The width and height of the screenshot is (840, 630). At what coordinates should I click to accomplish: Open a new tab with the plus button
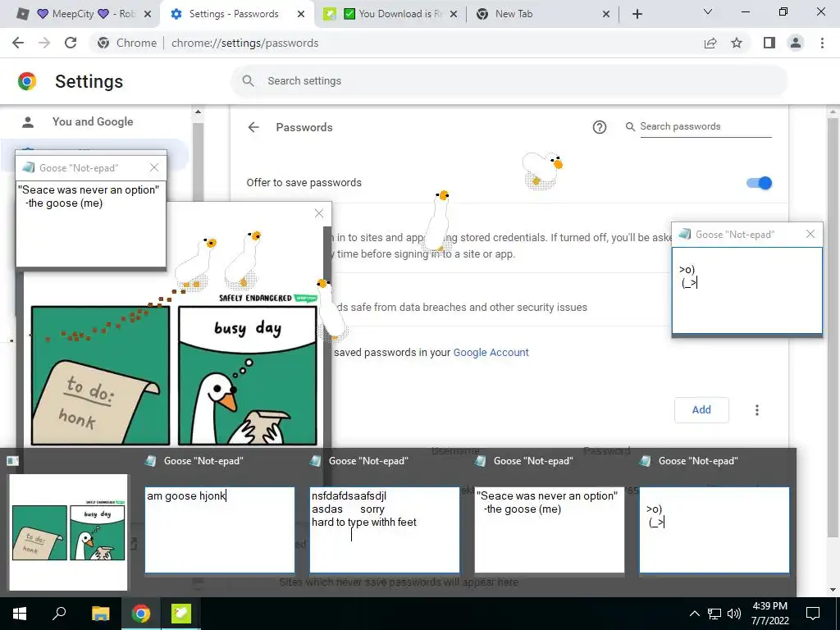(637, 14)
